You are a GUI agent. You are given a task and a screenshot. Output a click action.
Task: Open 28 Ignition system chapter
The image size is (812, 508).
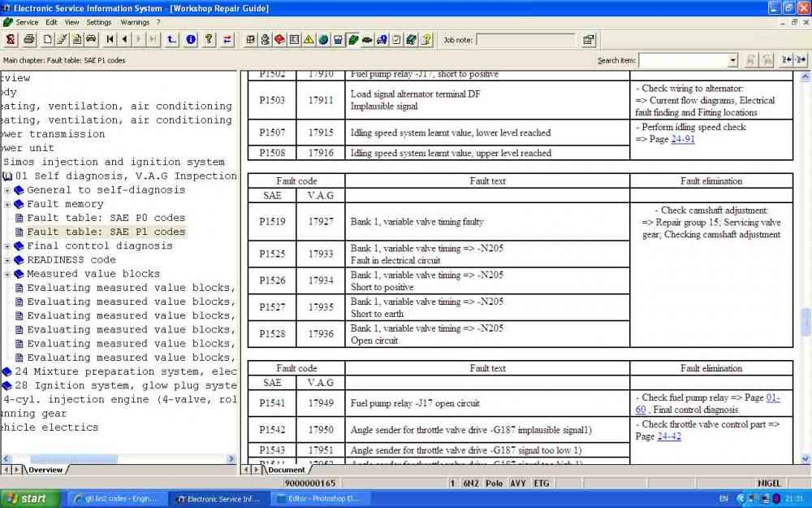coord(126,385)
